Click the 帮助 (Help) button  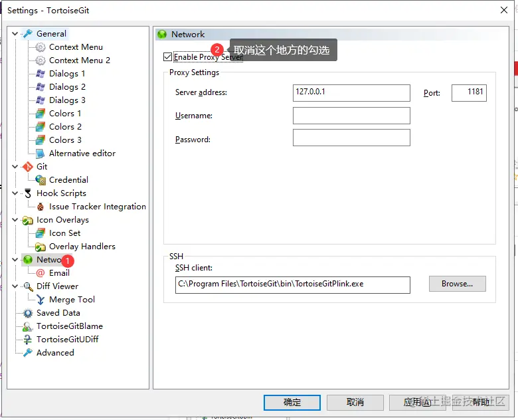click(480, 403)
